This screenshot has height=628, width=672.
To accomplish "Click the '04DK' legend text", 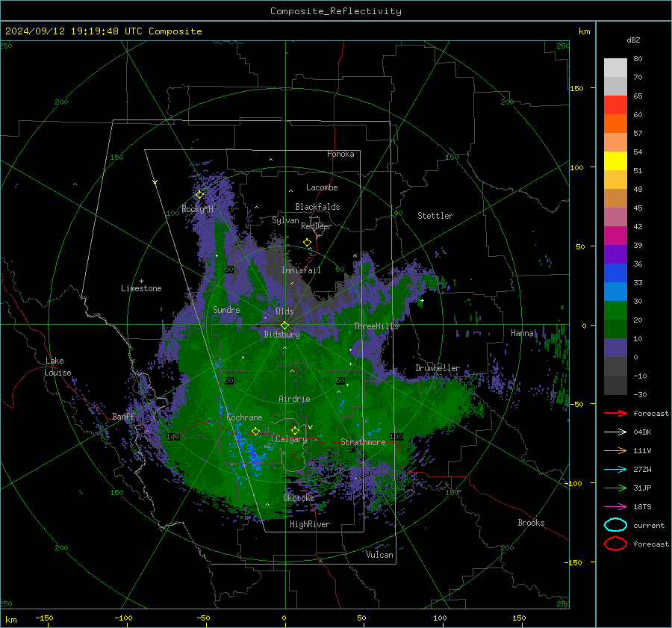I will click(x=642, y=432).
